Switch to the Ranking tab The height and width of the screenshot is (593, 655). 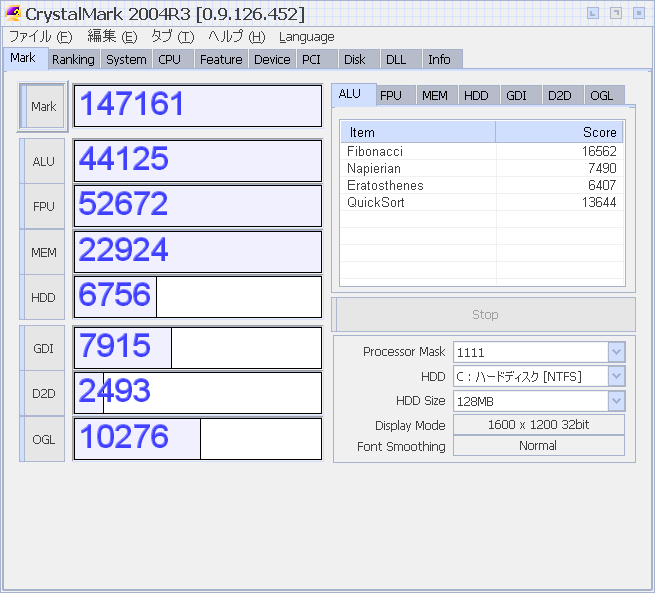(74, 59)
